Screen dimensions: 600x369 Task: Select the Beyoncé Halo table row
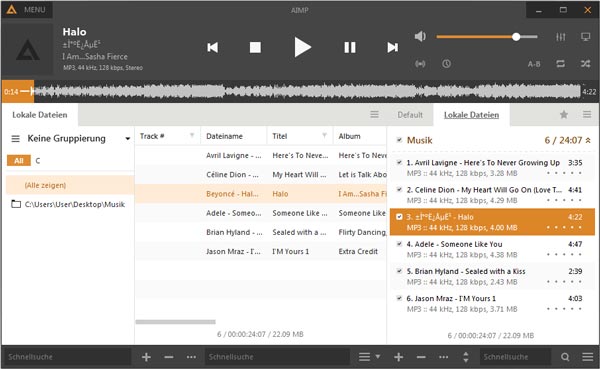tap(261, 194)
